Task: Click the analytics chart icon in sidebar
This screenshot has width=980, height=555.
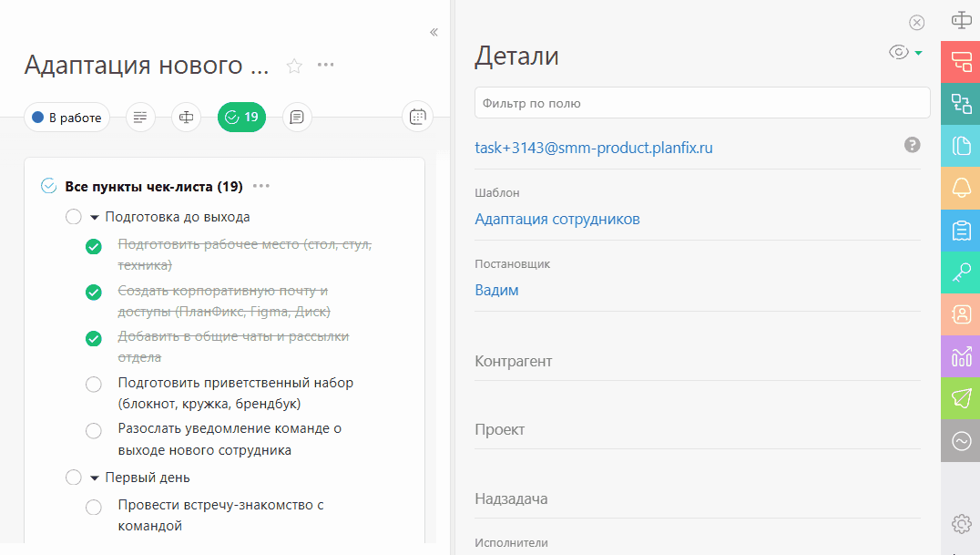Action: (x=961, y=356)
